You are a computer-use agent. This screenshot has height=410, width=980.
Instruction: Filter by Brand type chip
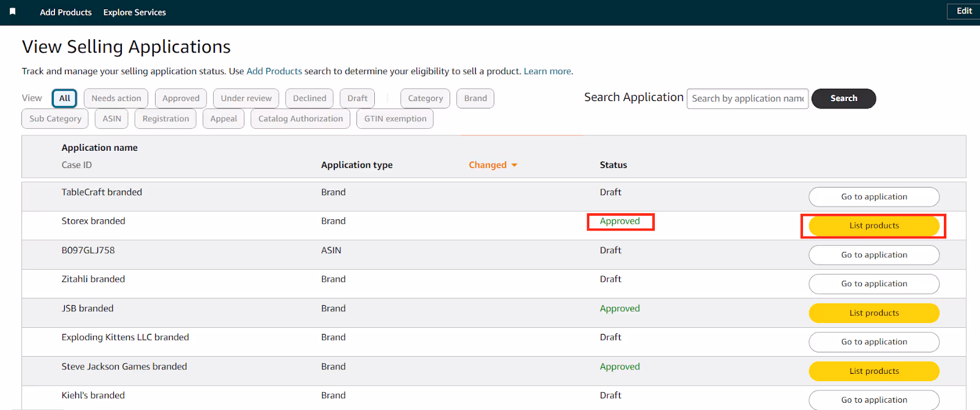click(475, 98)
